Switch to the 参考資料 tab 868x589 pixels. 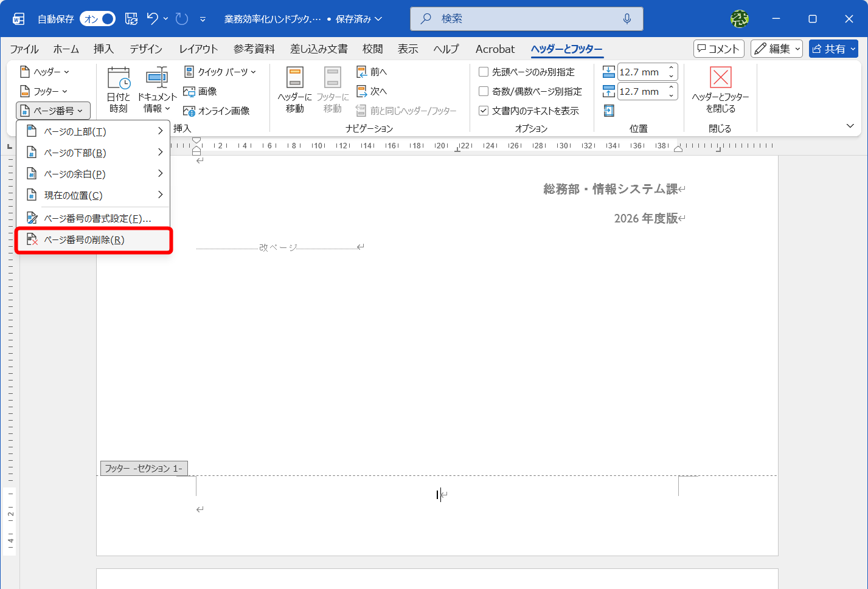coord(254,49)
